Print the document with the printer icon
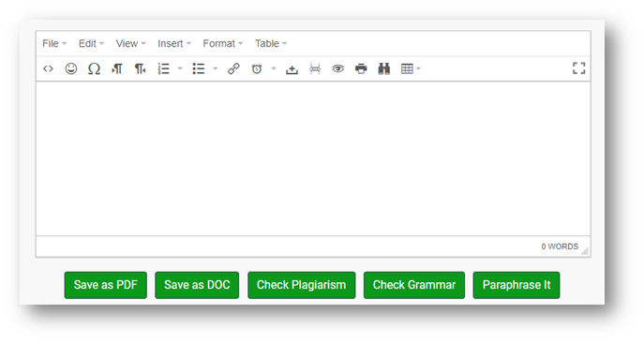644x344 pixels. (x=361, y=68)
